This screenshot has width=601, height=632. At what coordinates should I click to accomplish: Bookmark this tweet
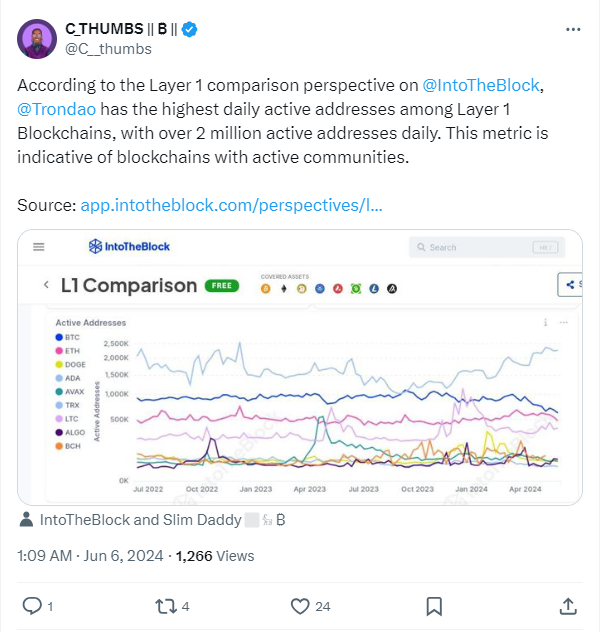tap(434, 605)
